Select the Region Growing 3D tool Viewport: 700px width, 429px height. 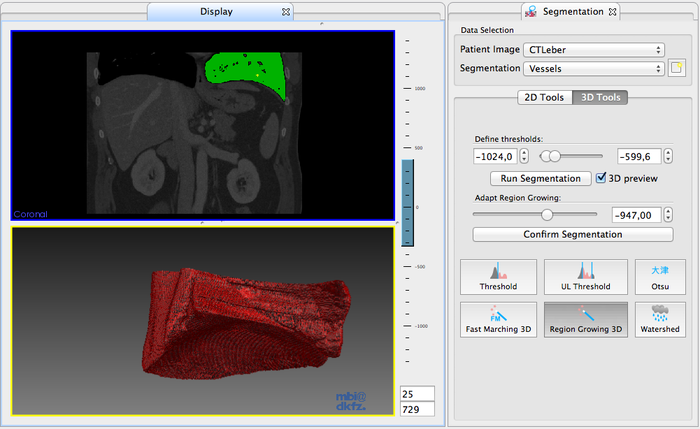click(x=585, y=319)
